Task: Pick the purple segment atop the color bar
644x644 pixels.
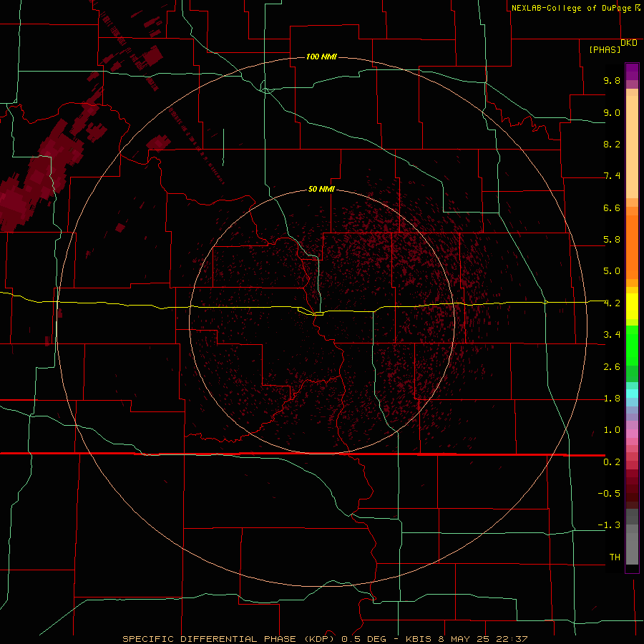Action: tap(632, 72)
